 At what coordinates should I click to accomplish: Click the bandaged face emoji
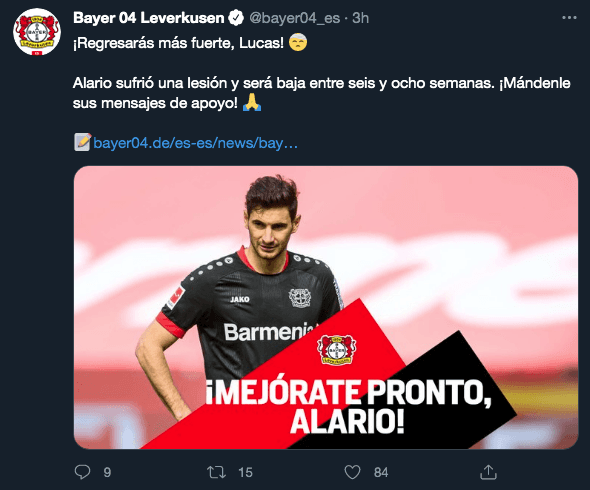pos(298,43)
